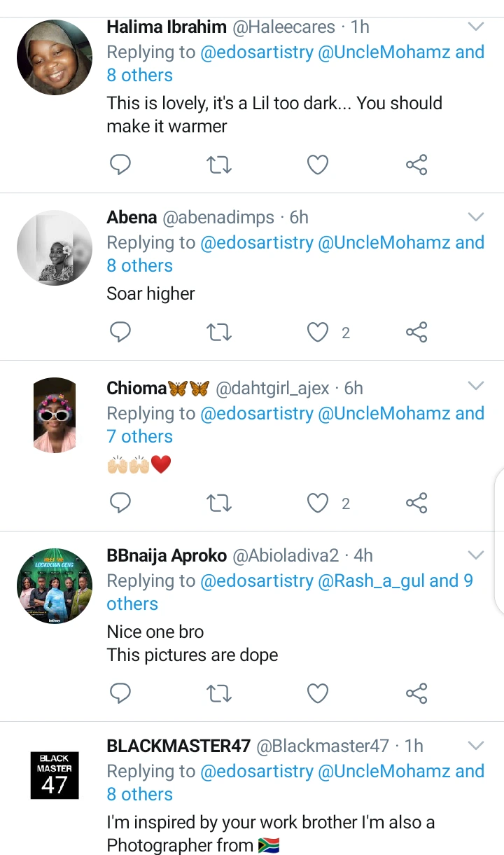Expand more options on Abena's tweet
Viewport: 504px width, 855px height.
coord(476,217)
